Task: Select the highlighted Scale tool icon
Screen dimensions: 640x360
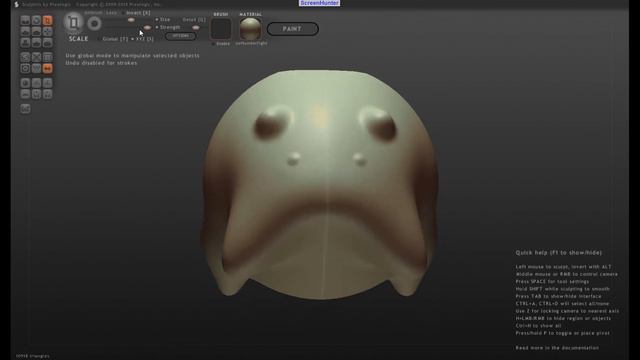Action: (47, 20)
